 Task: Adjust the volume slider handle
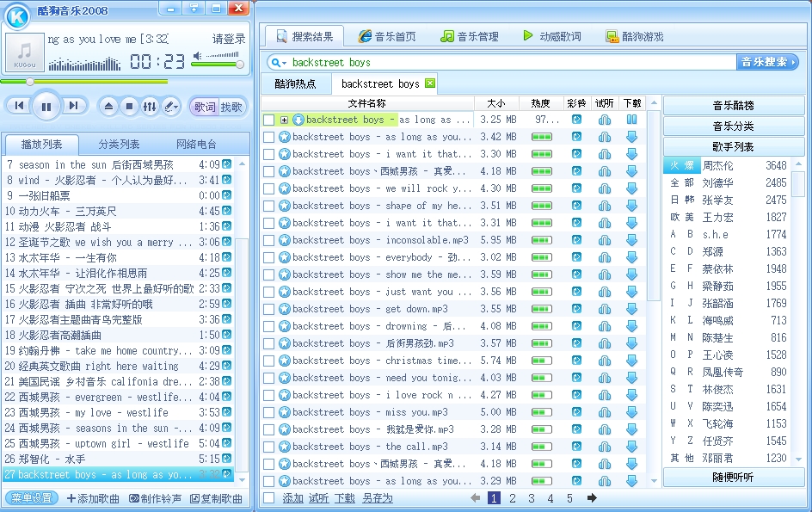coord(240,65)
